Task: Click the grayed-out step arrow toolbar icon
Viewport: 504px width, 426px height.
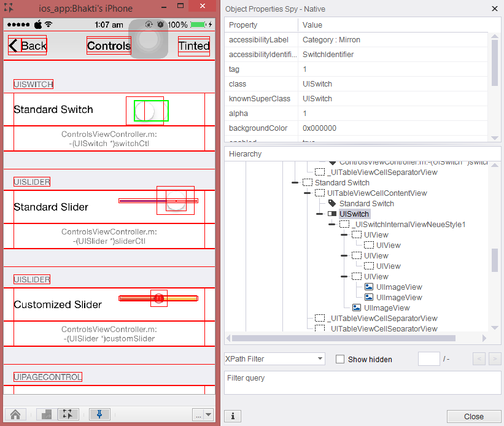Action: pyautogui.click(x=47, y=414)
